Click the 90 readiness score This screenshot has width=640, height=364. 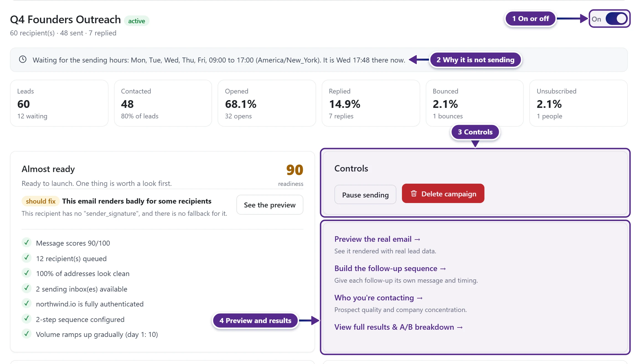295,170
